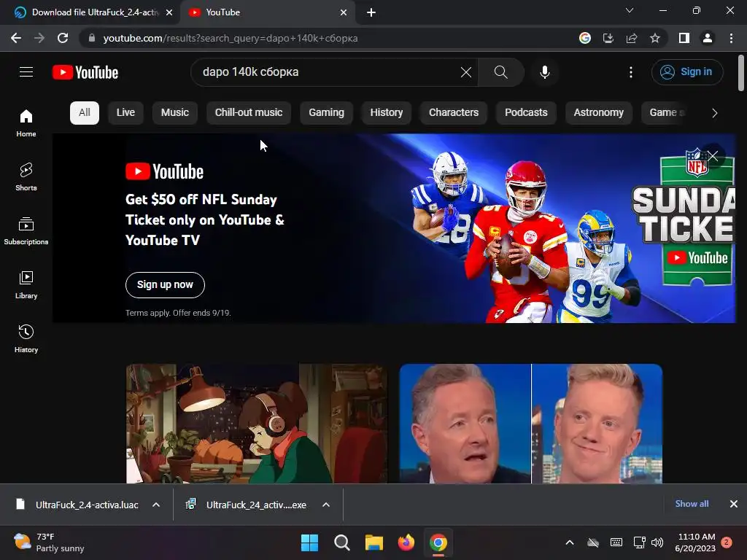The height and width of the screenshot is (560, 747).
Task: Launch Firefox from taskbar
Action: (x=406, y=542)
